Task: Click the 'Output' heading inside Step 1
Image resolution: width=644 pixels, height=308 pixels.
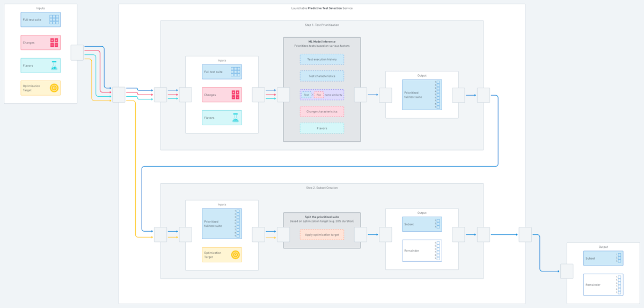Action: (x=422, y=75)
